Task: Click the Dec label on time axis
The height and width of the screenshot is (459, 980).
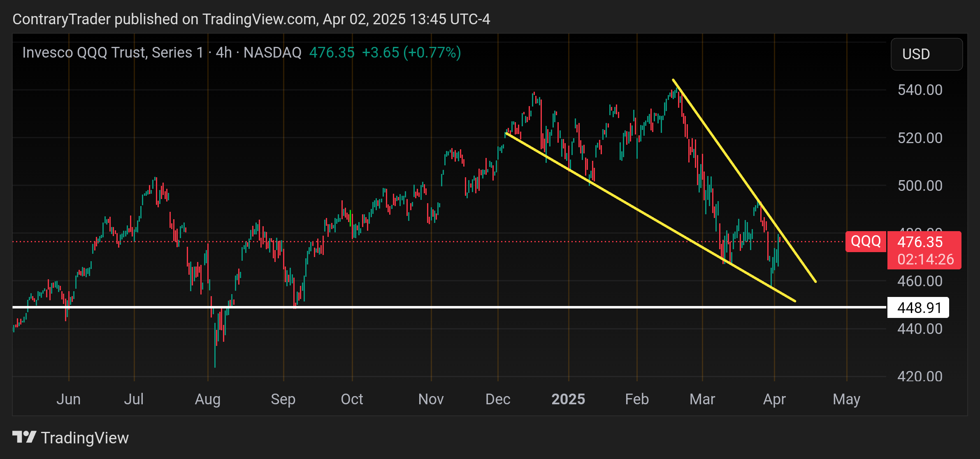Action: point(498,399)
